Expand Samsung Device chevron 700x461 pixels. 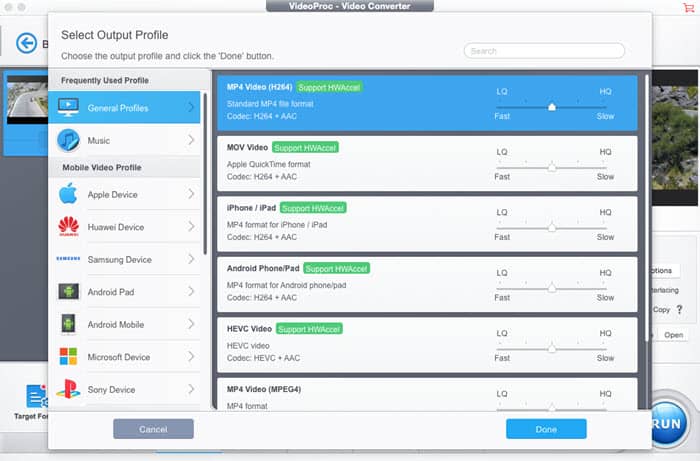tap(191, 259)
